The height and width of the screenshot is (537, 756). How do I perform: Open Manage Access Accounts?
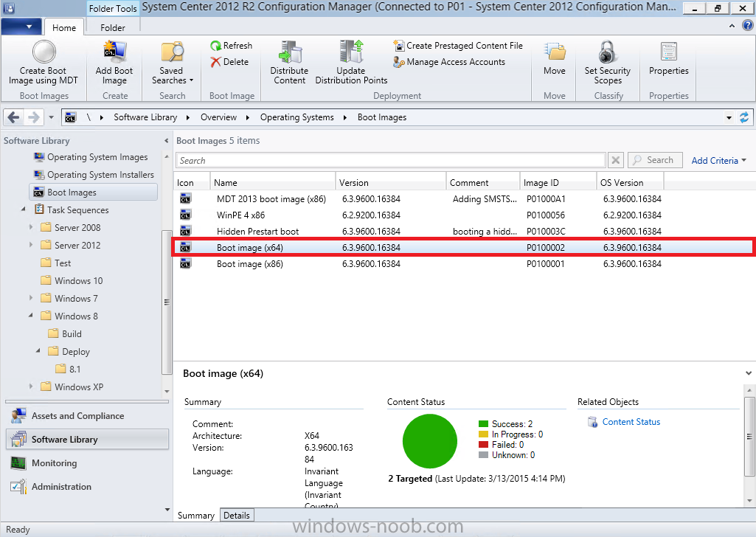coord(449,62)
